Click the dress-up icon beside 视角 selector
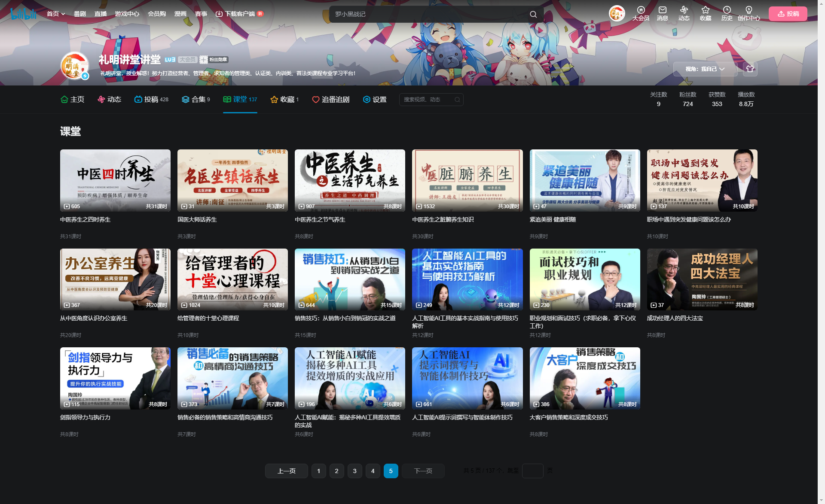 coord(749,69)
